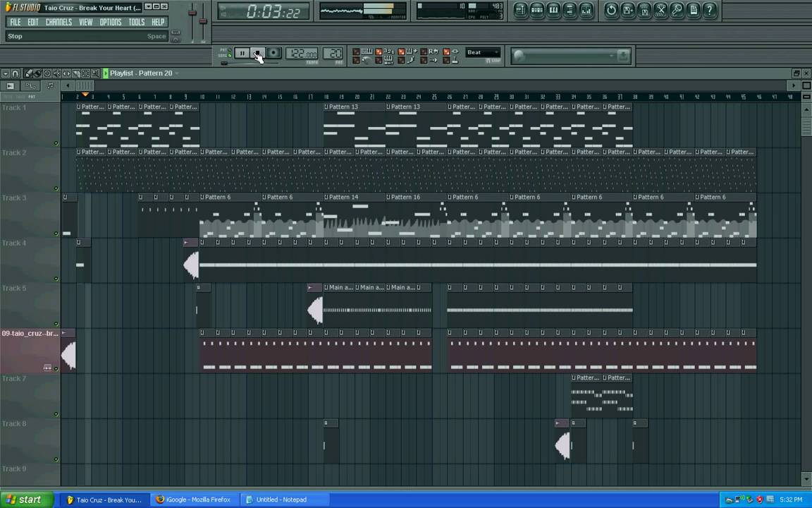This screenshot has width=812, height=508.
Task: Click the Save As new version icon
Action: [x=627, y=10]
